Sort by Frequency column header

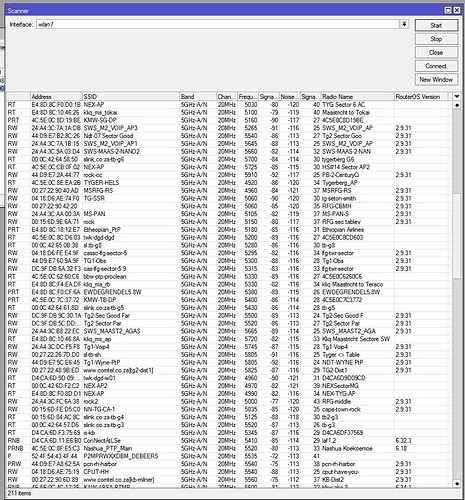(x=248, y=97)
